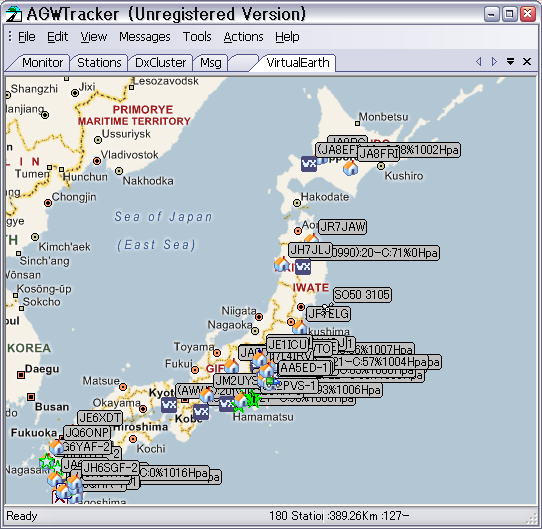
Task: Open the Actions menu
Action: point(243,37)
